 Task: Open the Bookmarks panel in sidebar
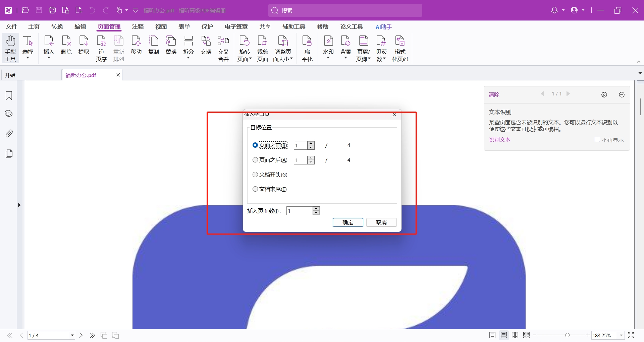click(9, 96)
